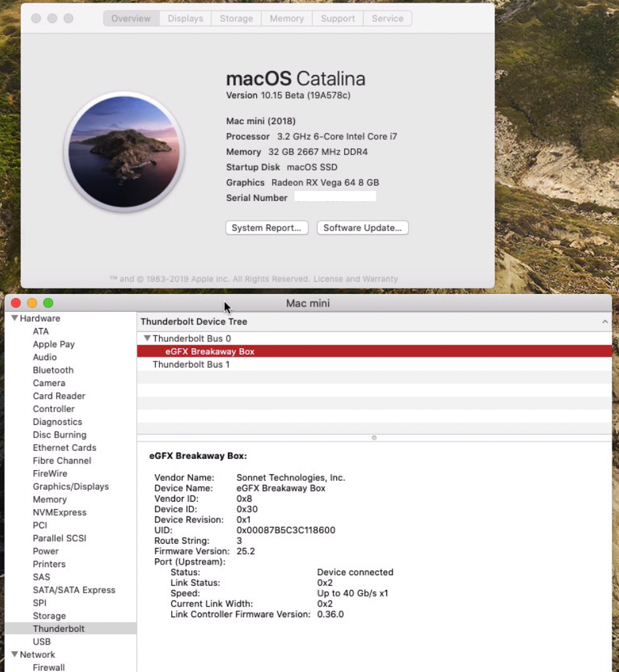
Task: Open the PCI section
Action: [x=40, y=525]
